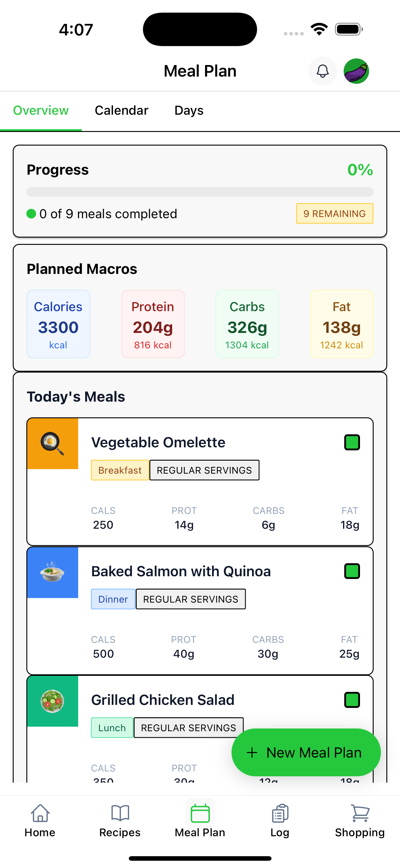The image size is (400, 868).
Task: Select the Overview tab
Action: click(x=41, y=110)
